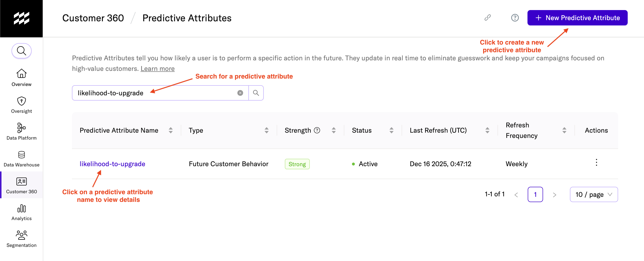Open row actions three-dot menu
This screenshot has height=261, width=644.
tap(596, 163)
